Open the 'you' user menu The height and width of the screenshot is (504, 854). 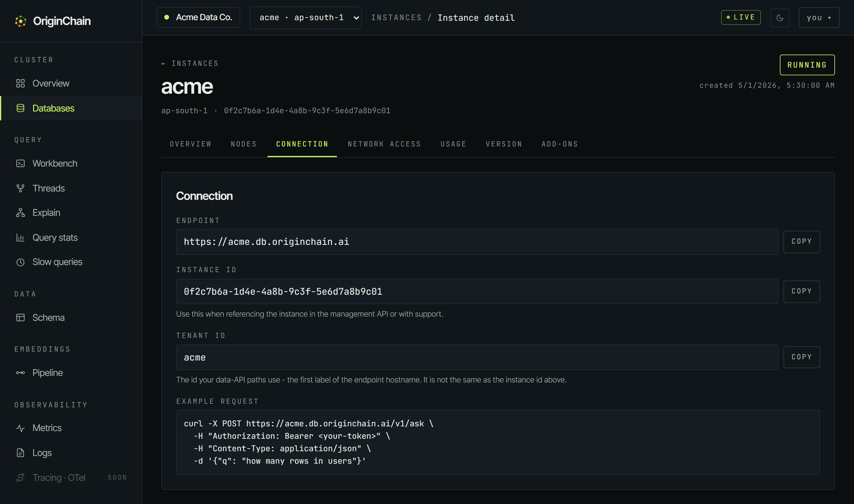pyautogui.click(x=819, y=18)
